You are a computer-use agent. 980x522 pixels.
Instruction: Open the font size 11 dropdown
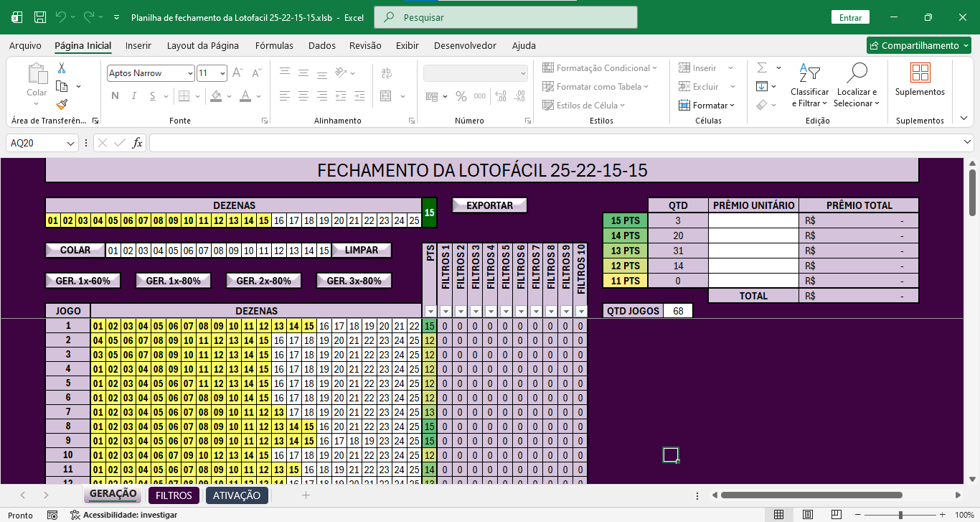[x=222, y=73]
